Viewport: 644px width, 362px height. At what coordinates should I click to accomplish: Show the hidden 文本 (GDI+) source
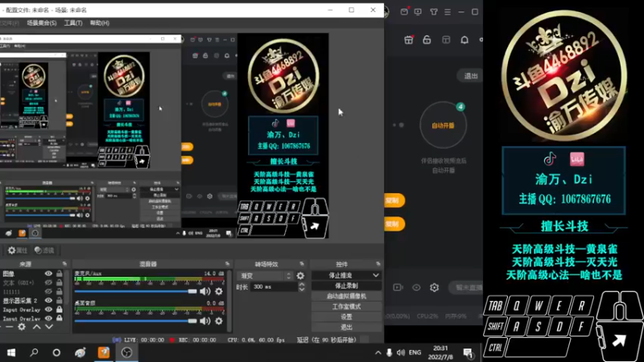(x=48, y=282)
